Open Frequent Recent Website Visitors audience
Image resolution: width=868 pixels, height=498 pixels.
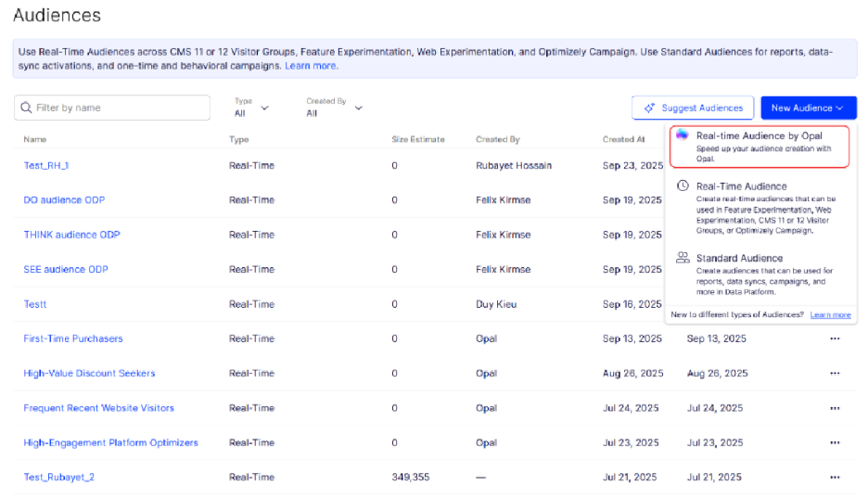[98, 408]
